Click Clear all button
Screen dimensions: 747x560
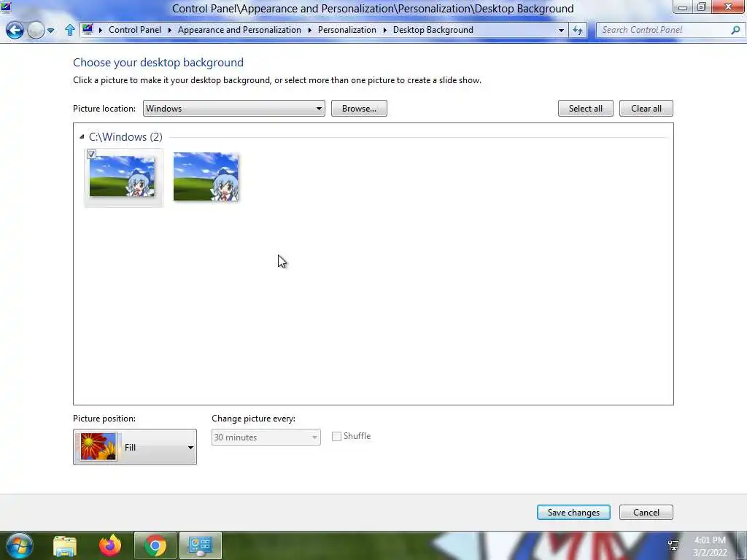(x=646, y=109)
